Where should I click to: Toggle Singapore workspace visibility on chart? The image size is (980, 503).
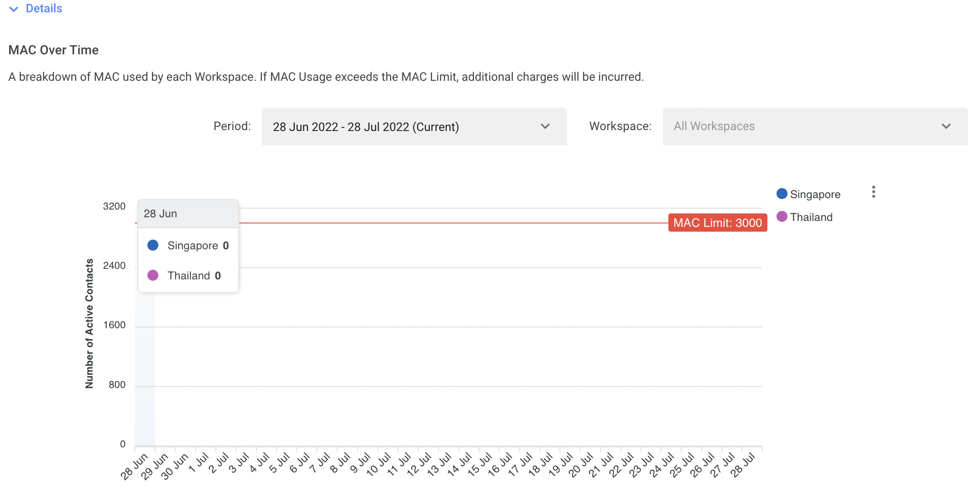[x=809, y=193]
